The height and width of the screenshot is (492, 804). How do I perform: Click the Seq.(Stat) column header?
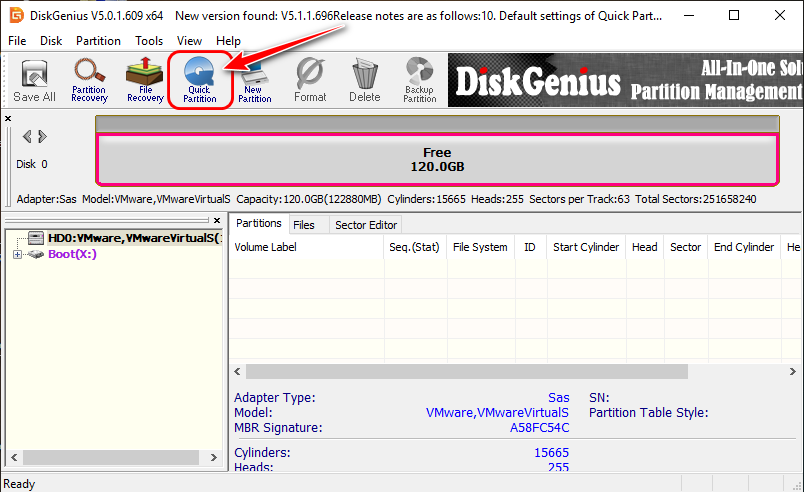point(415,247)
